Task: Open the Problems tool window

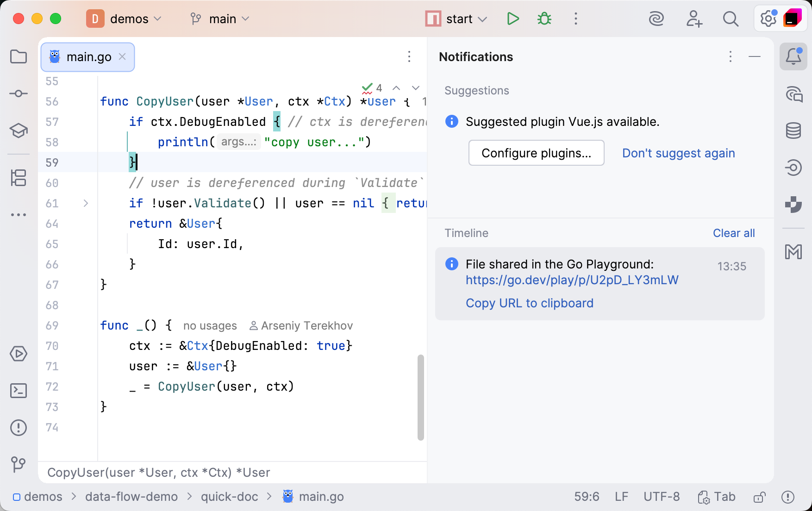Action: (19, 428)
